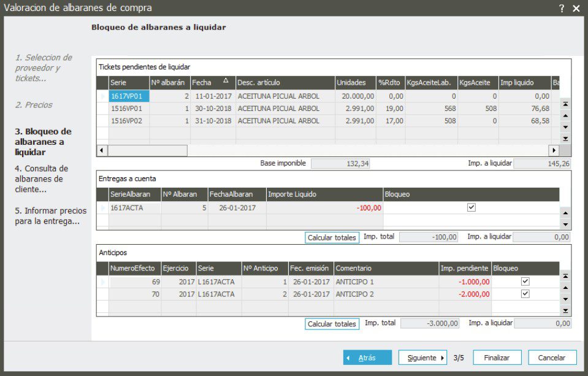Toggle Bloqueo checkbox for ANTICIPO 2
The height and width of the screenshot is (376, 588).
[525, 294]
